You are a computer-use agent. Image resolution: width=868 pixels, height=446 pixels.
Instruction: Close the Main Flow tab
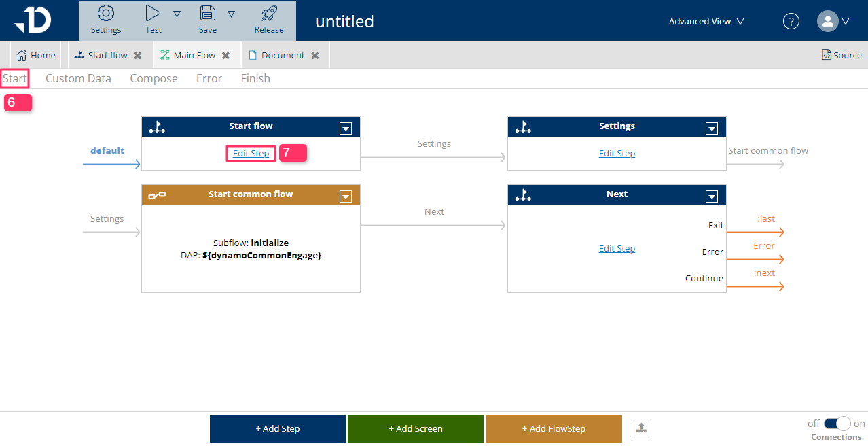[226, 56]
